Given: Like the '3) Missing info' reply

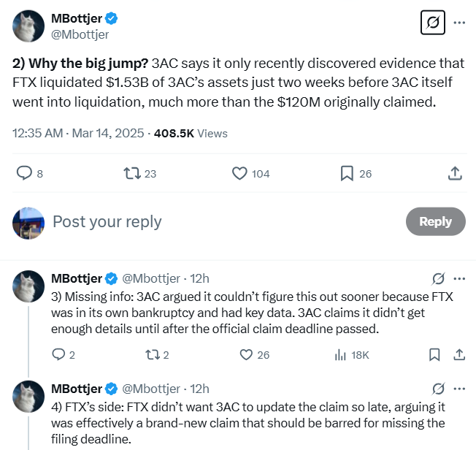Looking at the screenshot, I should pos(246,354).
